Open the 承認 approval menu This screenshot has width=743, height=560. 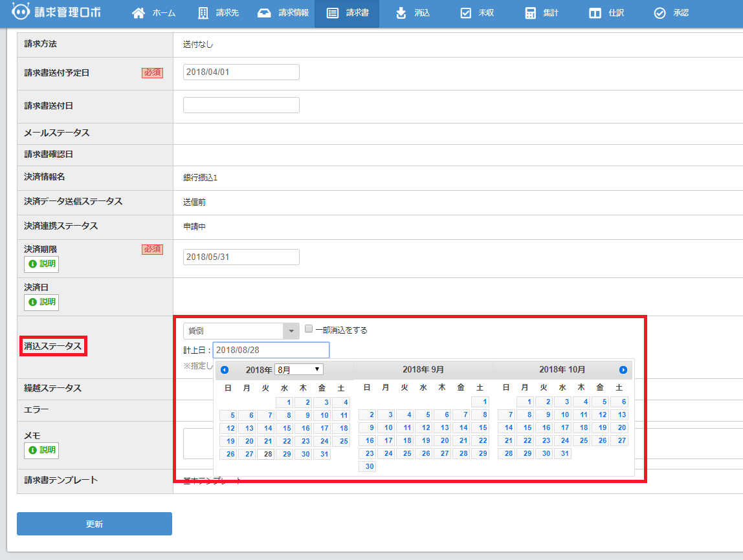coord(671,13)
